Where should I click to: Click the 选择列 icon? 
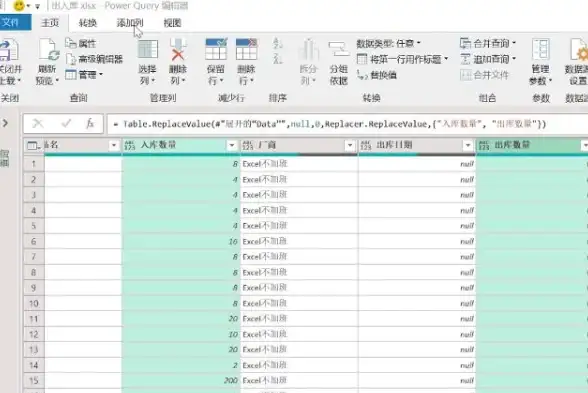point(148,49)
